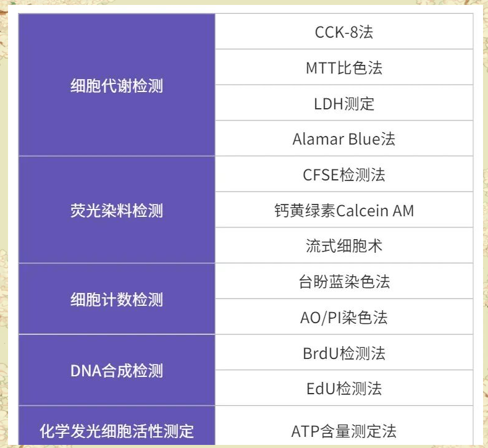Click the CFSE检测法 cell
Image resolution: width=488 pixels, height=448 pixels.
click(344, 174)
